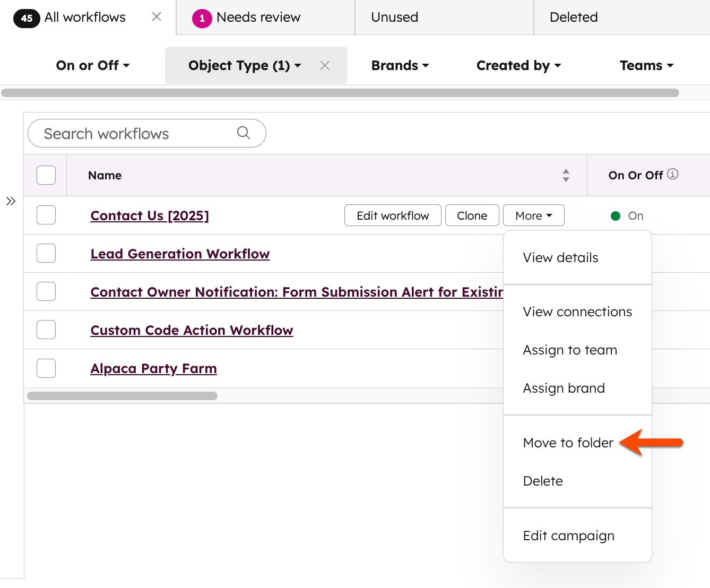
Task: Check the Contact Us [2025] row checkbox
Action: click(46, 215)
